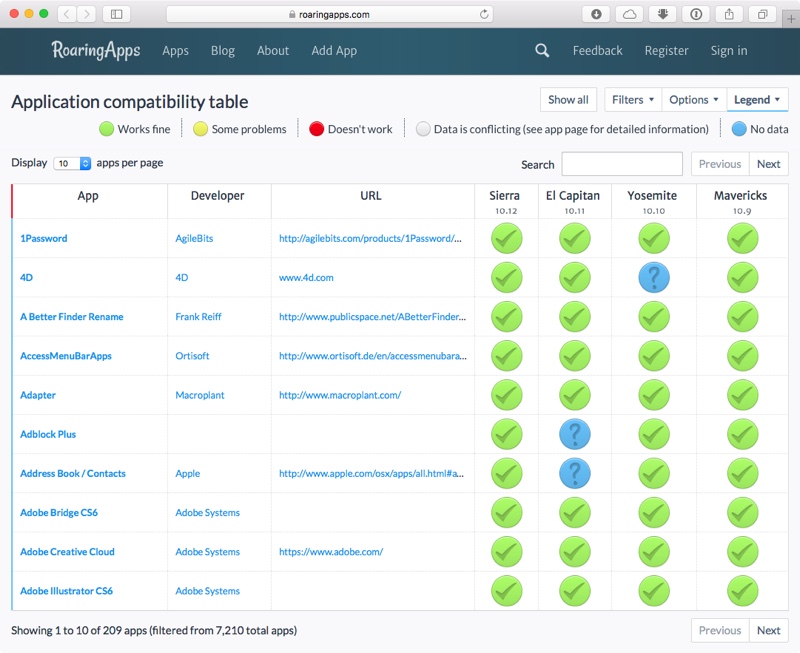Click Adapter Mavericks green checkmark icon
Screen dimensions: 800x653
pyautogui.click(x=742, y=395)
